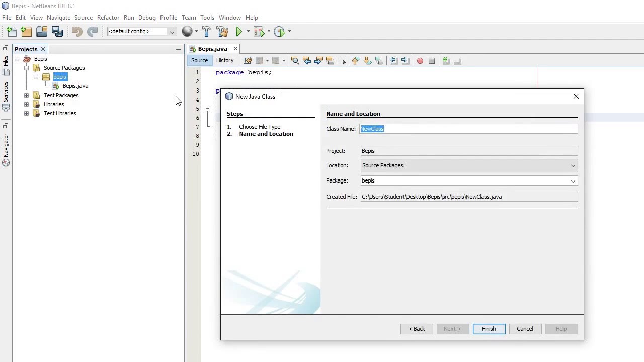Collapse the bepis package node
The width and height of the screenshot is (644, 362).
(36, 77)
